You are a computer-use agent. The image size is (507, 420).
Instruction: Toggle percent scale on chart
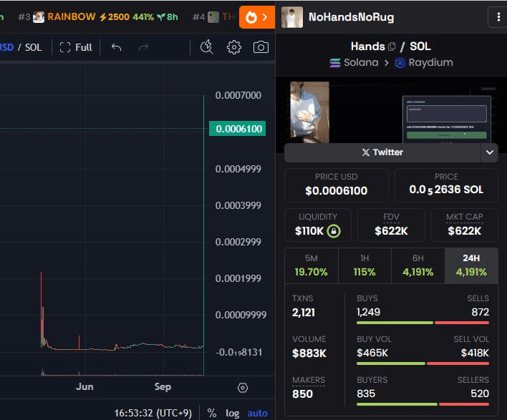coord(212,414)
